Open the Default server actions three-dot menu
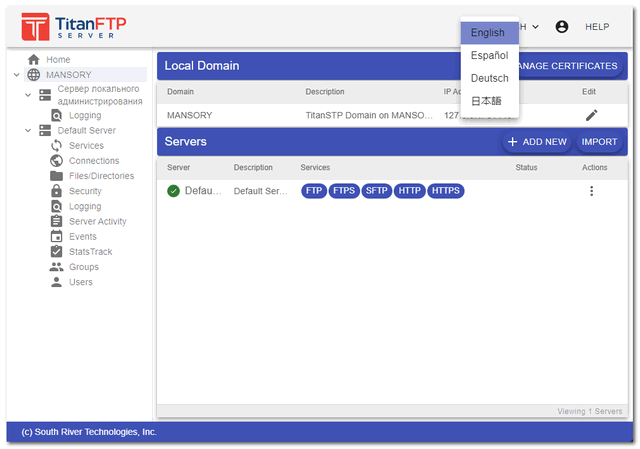Image resolution: width=640 pixels, height=449 pixels. 591,191
